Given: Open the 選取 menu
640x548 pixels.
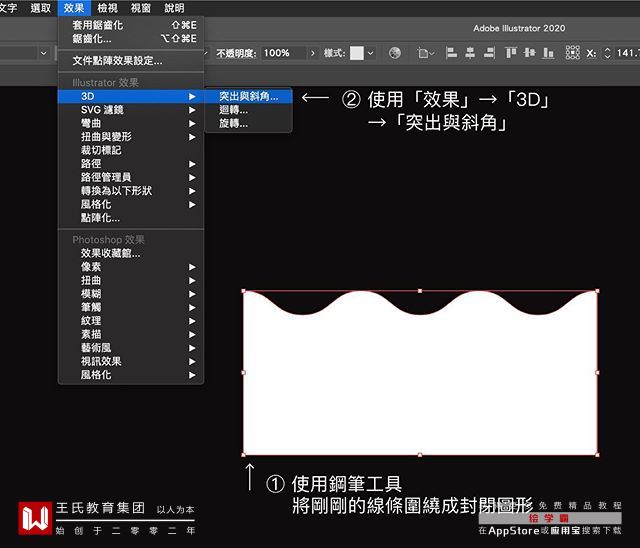Looking at the screenshot, I should (40, 8).
